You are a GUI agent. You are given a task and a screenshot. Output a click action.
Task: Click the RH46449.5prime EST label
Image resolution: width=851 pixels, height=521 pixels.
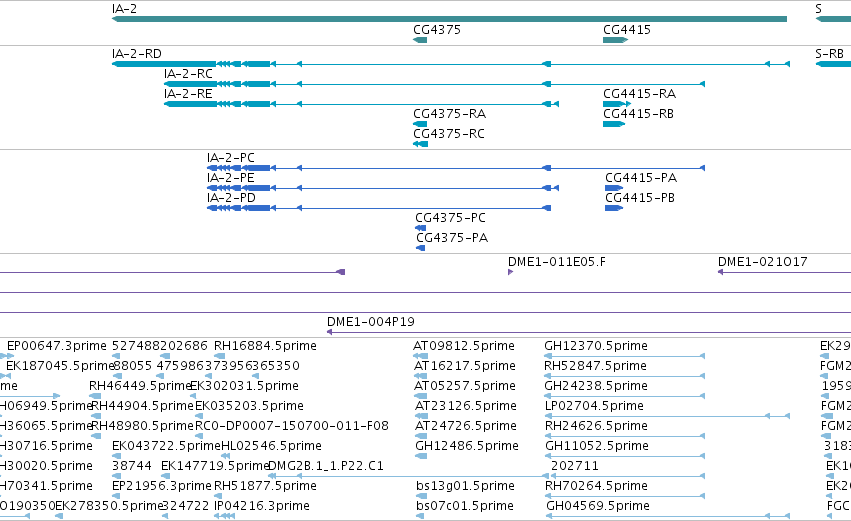141,386
